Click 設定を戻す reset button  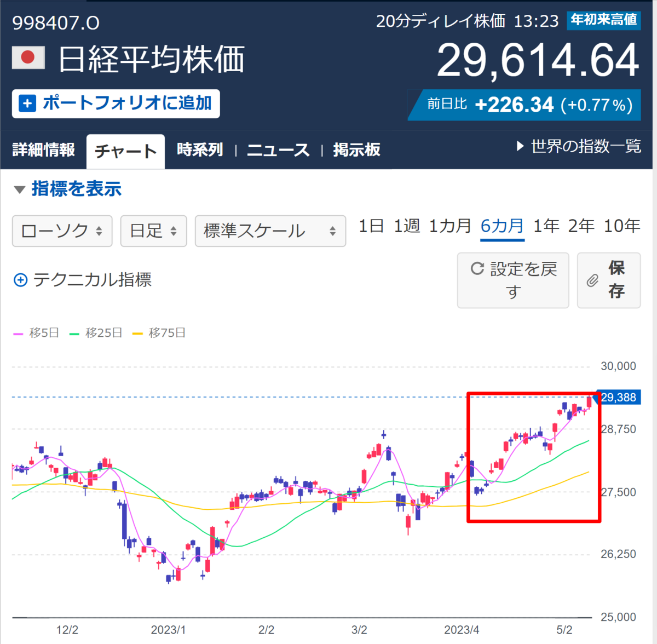tap(513, 280)
